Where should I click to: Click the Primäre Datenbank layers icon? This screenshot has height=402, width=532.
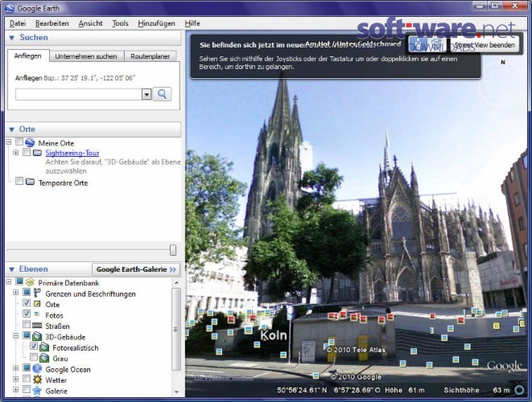coord(31,282)
